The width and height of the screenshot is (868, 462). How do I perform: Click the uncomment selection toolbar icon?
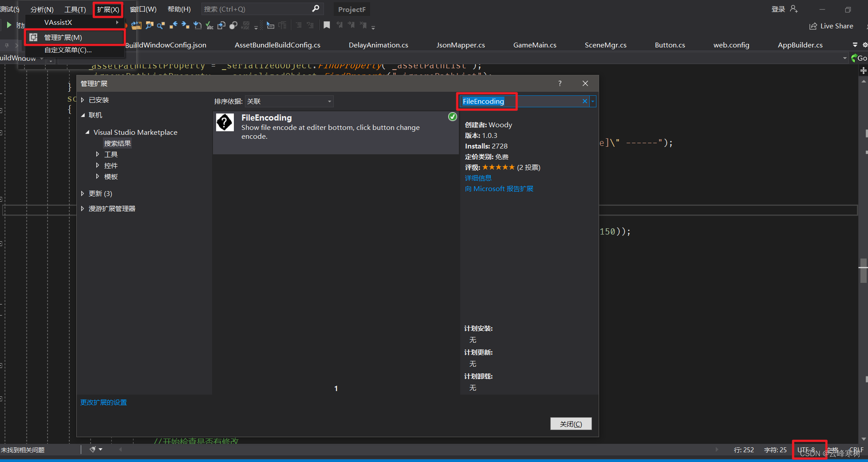[x=310, y=25]
